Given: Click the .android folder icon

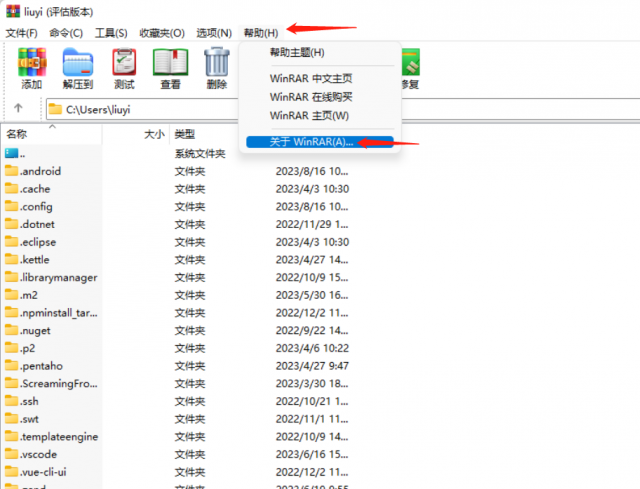Looking at the screenshot, I should point(11,170).
